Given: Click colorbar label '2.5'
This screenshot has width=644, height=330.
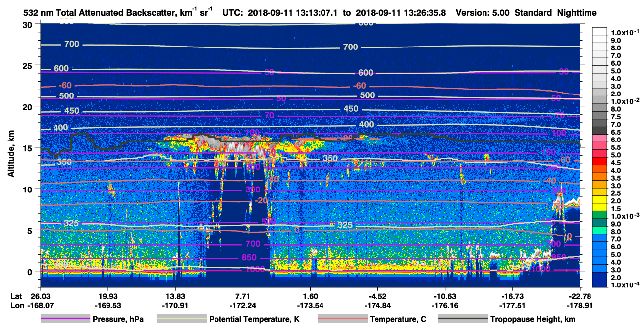Looking at the screenshot, I should pos(616,193).
